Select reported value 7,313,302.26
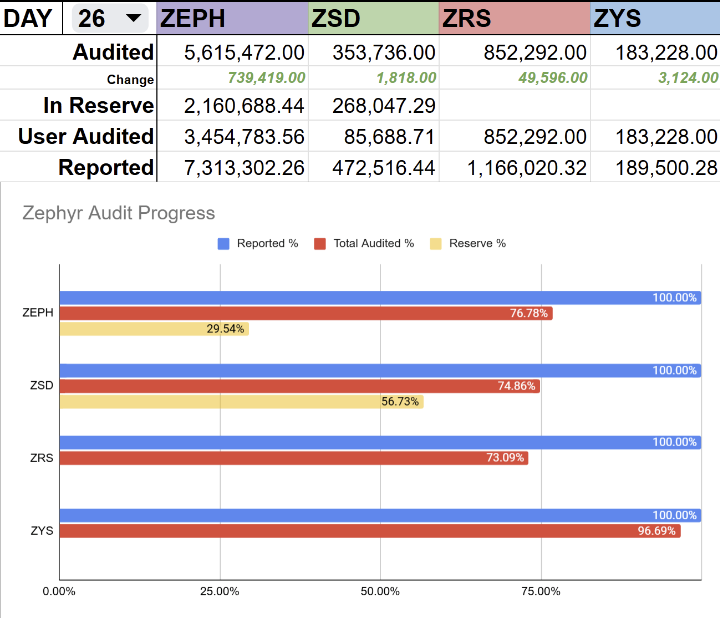 pyautogui.click(x=244, y=168)
